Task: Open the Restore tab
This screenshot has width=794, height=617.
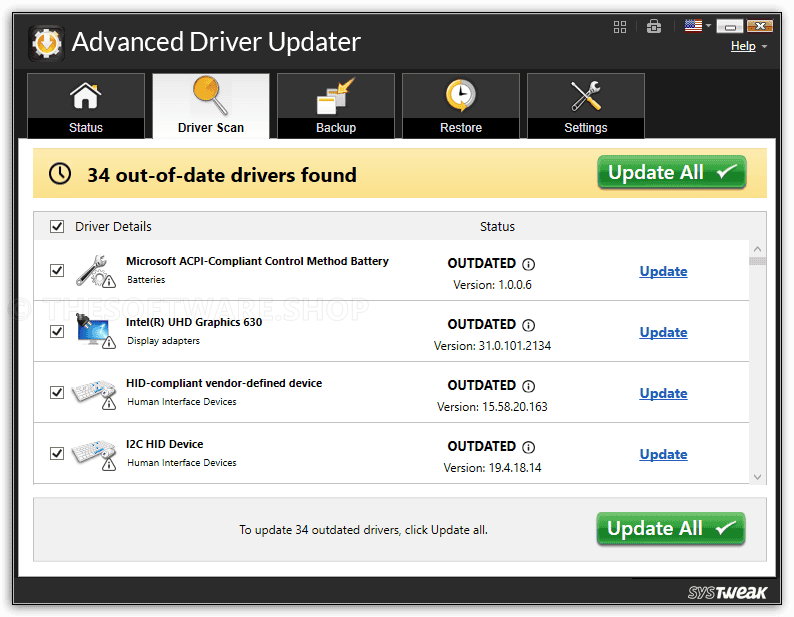Action: [x=461, y=106]
